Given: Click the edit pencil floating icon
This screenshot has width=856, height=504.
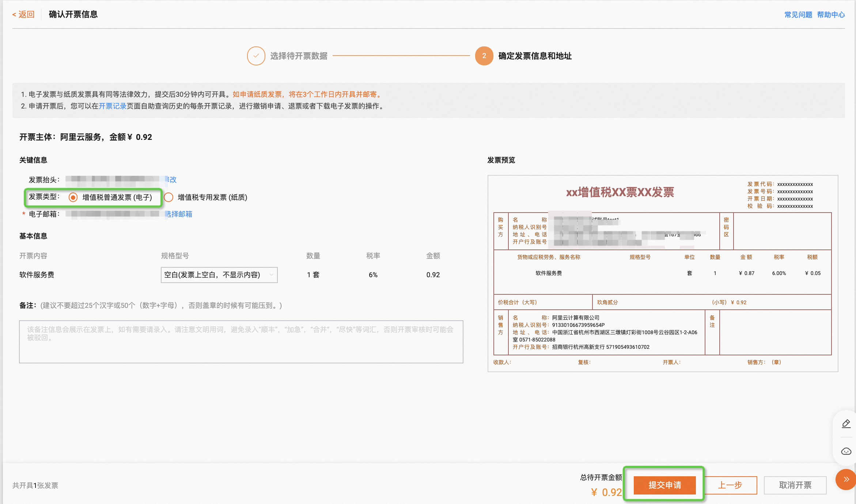Looking at the screenshot, I should [846, 424].
